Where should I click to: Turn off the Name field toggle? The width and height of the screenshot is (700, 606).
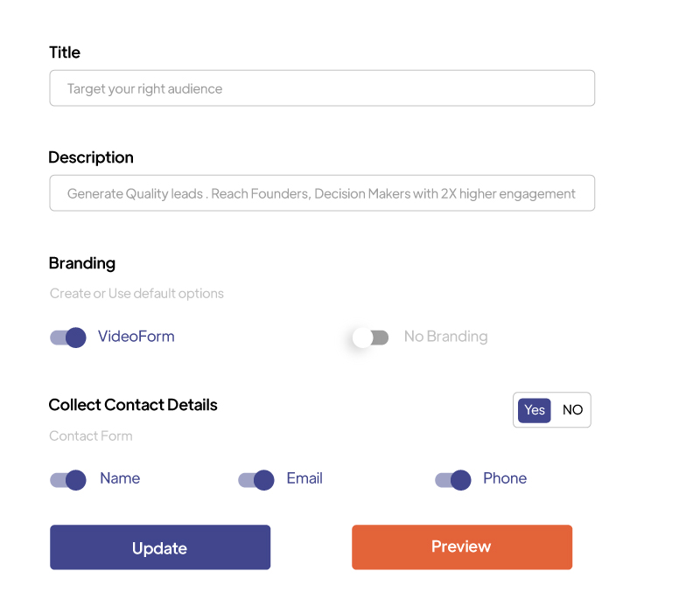coord(68,479)
